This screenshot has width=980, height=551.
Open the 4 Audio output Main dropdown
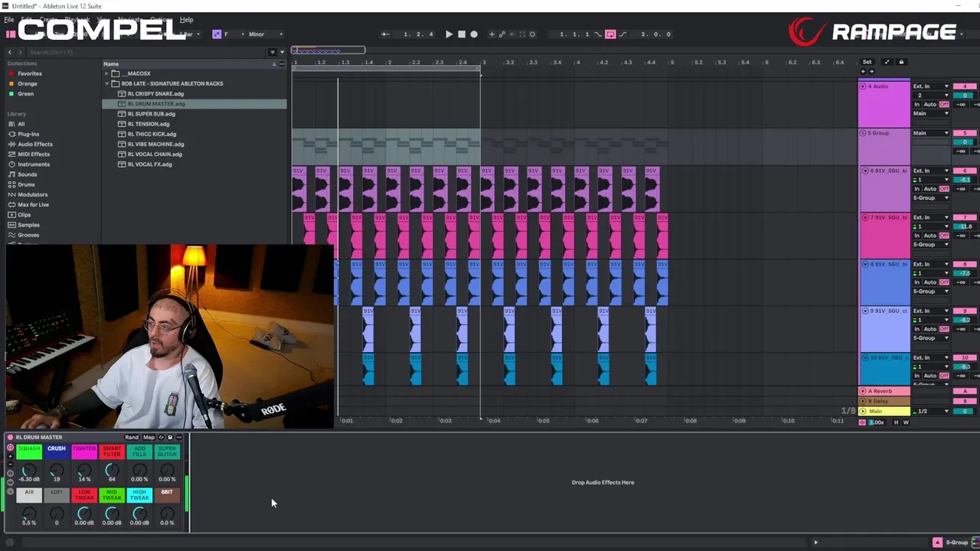(931, 113)
